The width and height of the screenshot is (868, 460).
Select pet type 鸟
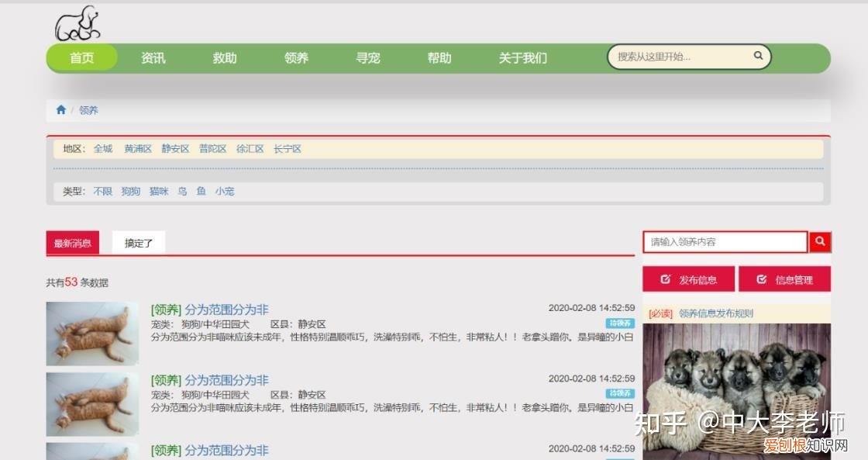pyautogui.click(x=183, y=191)
